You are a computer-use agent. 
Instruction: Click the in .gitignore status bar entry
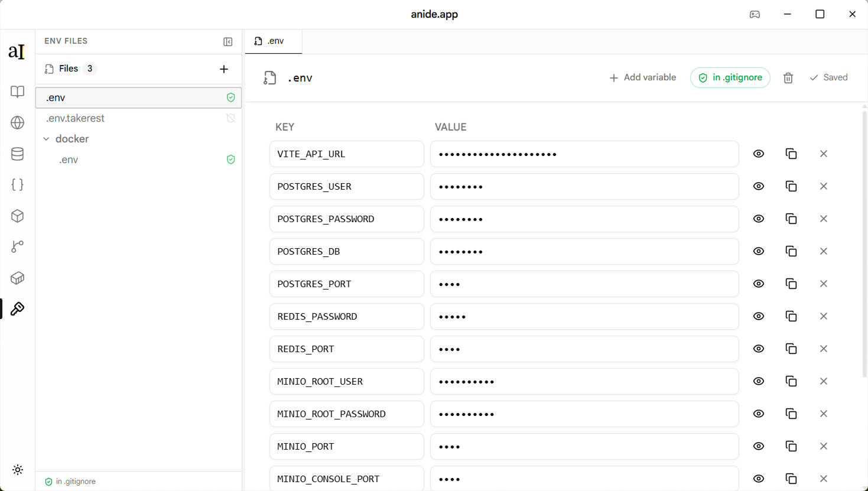coord(70,482)
